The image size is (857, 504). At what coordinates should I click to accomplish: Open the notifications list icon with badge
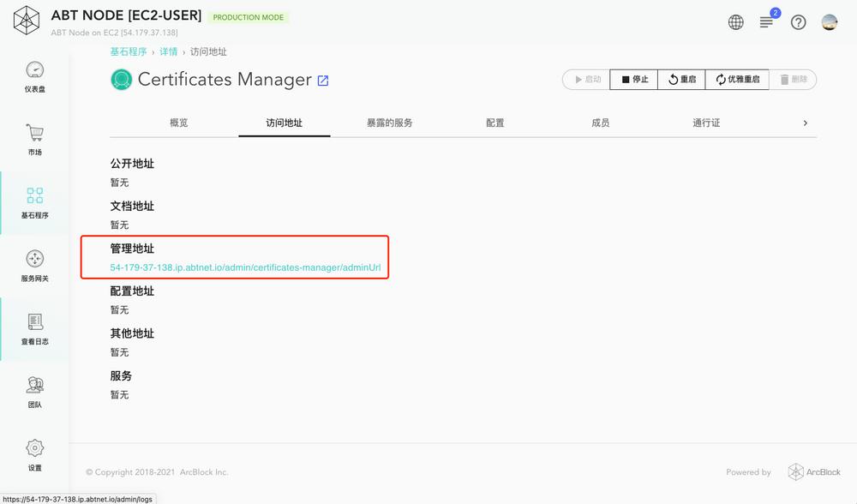point(767,22)
